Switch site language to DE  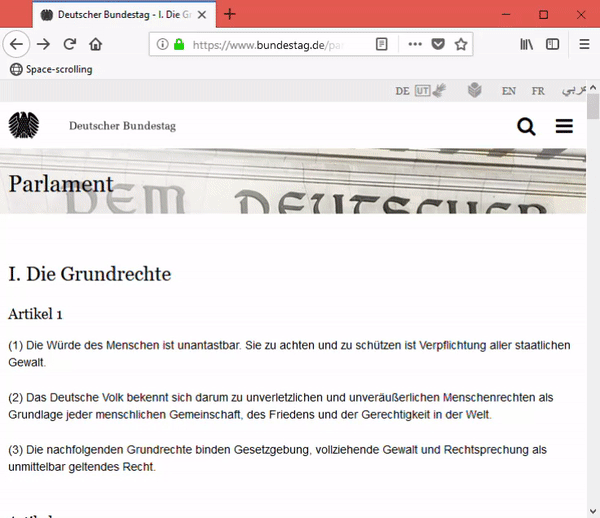coord(402,91)
